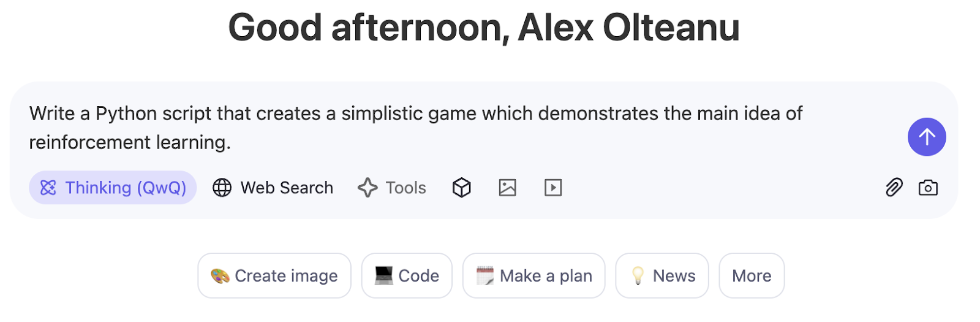Choose the image generation picture icon
Viewport: 980px width, 322px height.
[x=508, y=188]
